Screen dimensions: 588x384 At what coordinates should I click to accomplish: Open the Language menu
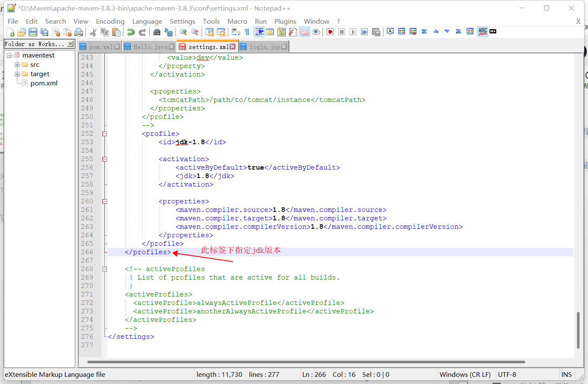(147, 21)
